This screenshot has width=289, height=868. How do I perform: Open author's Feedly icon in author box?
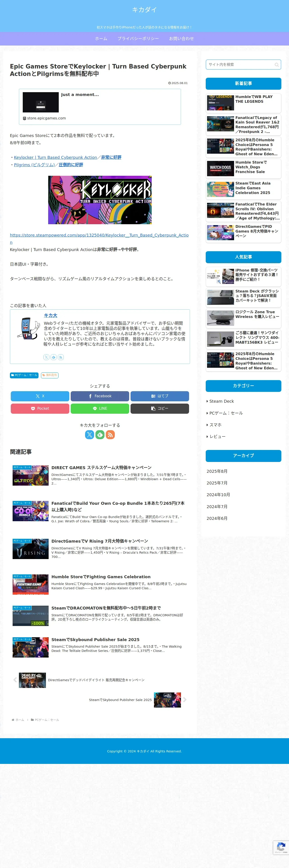pyautogui.click(x=54, y=357)
